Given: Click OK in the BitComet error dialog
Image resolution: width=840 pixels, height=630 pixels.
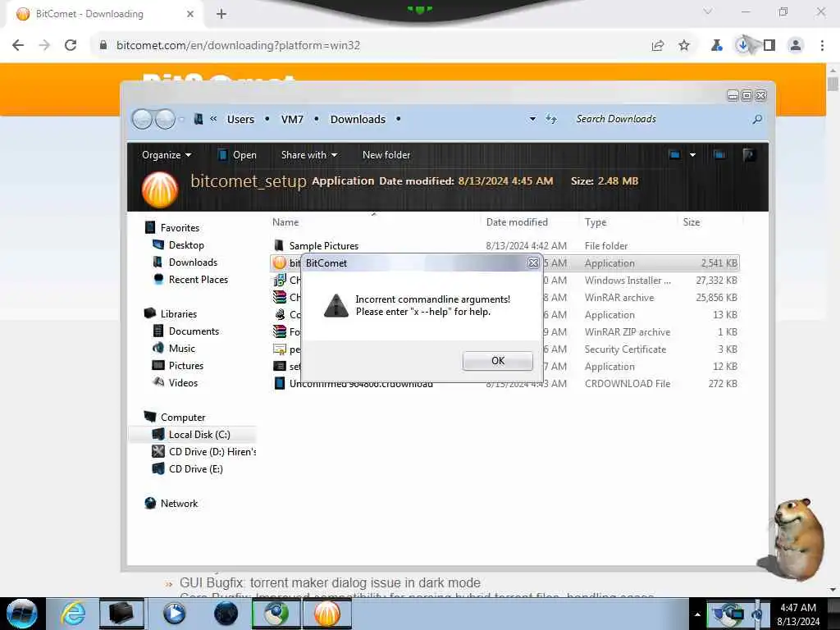Looking at the screenshot, I should click(x=498, y=361).
